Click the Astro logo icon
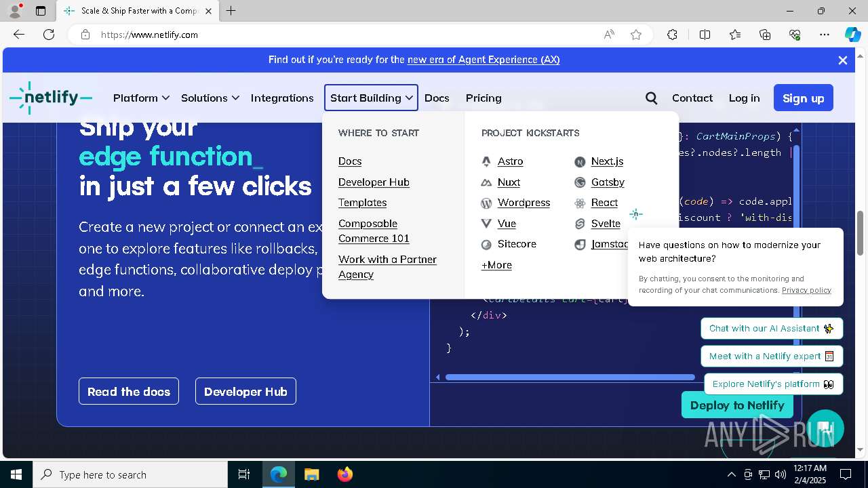Viewport: 868px width, 488px height. tap(486, 161)
